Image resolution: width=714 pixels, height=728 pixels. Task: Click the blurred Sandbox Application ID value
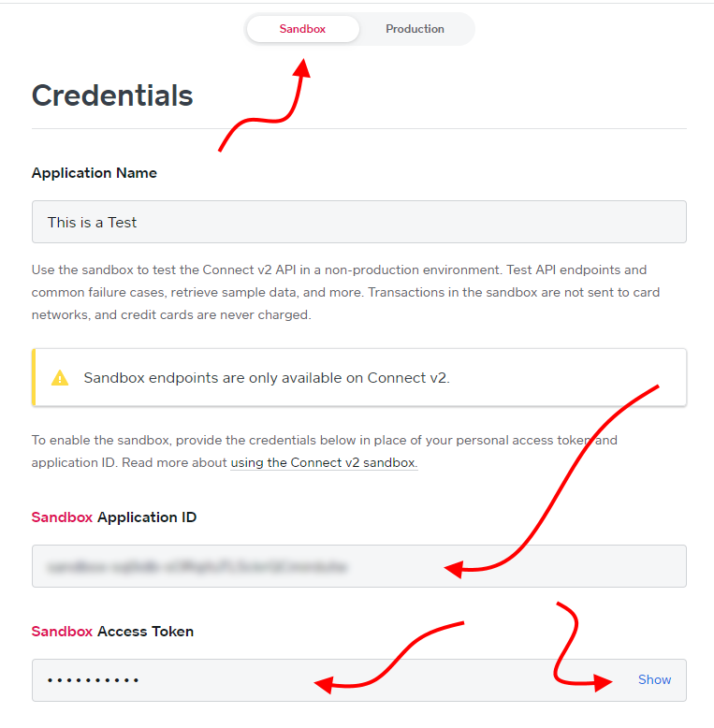(197, 566)
